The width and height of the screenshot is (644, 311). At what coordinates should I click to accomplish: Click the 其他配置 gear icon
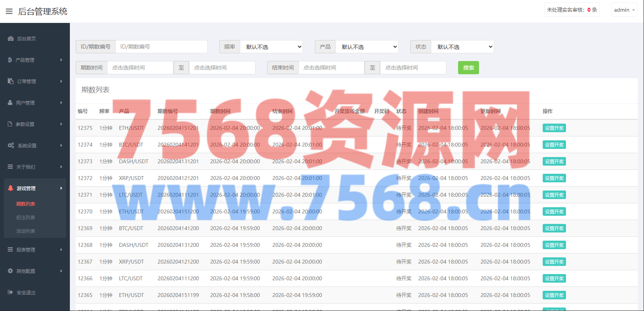pyautogui.click(x=10, y=271)
